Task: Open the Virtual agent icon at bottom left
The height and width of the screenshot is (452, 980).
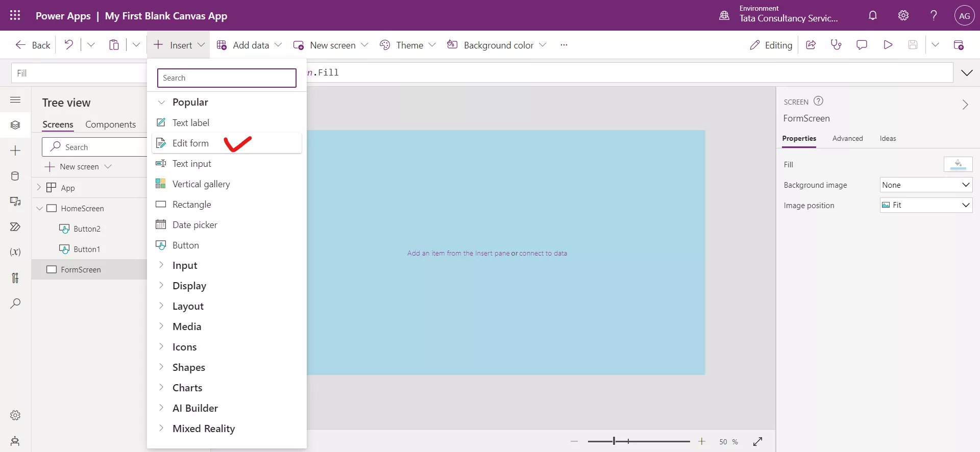Action: [x=15, y=441]
